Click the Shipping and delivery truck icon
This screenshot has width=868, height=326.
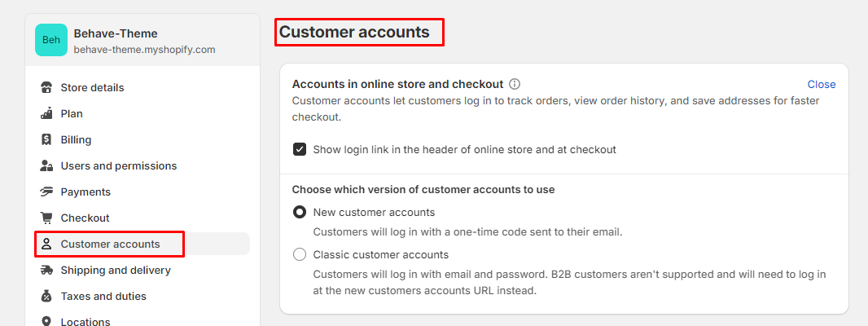(x=46, y=270)
